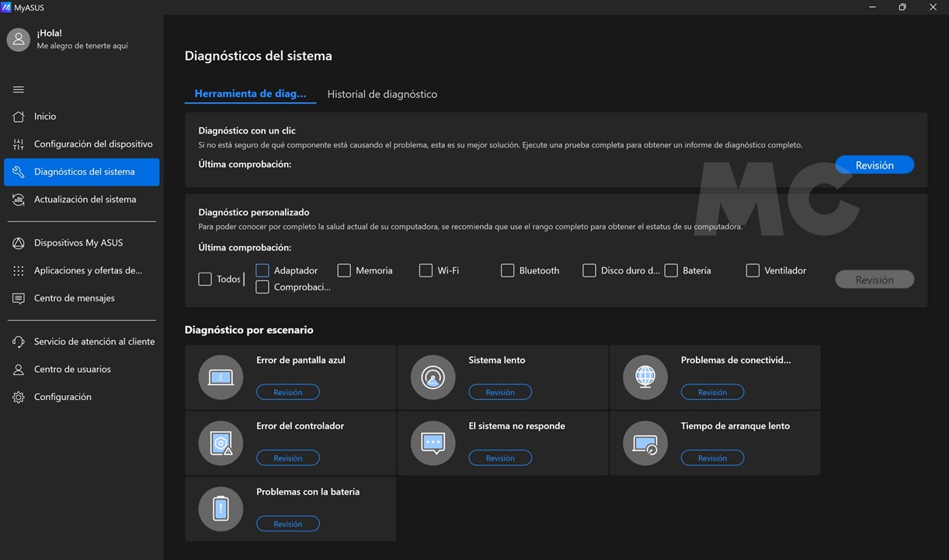This screenshot has height=560, width=949.
Task: Select the Batería diagnostic checkbox
Action: point(671,270)
